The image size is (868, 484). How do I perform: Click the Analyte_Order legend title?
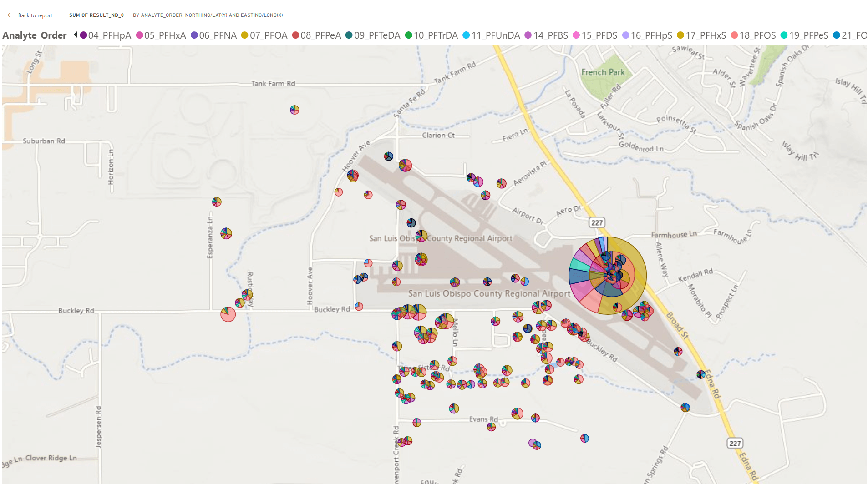click(x=34, y=35)
